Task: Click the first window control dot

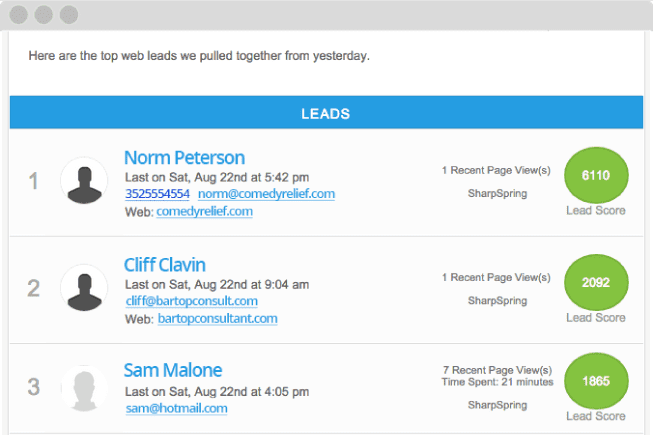Action: tap(19, 15)
